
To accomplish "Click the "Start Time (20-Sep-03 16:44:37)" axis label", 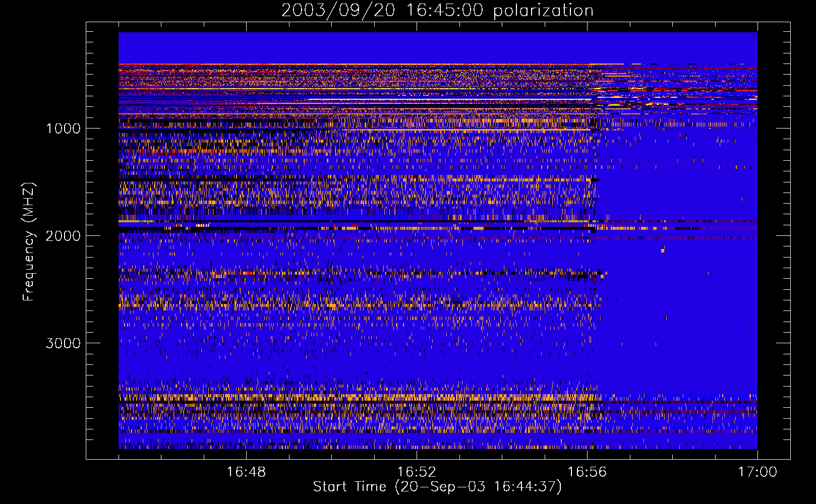I will 437,487.
